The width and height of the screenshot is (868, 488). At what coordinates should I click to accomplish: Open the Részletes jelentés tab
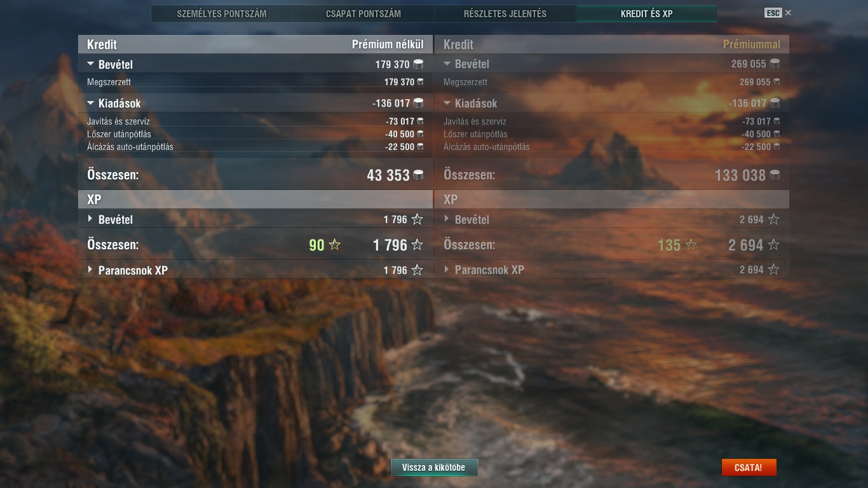tap(505, 13)
